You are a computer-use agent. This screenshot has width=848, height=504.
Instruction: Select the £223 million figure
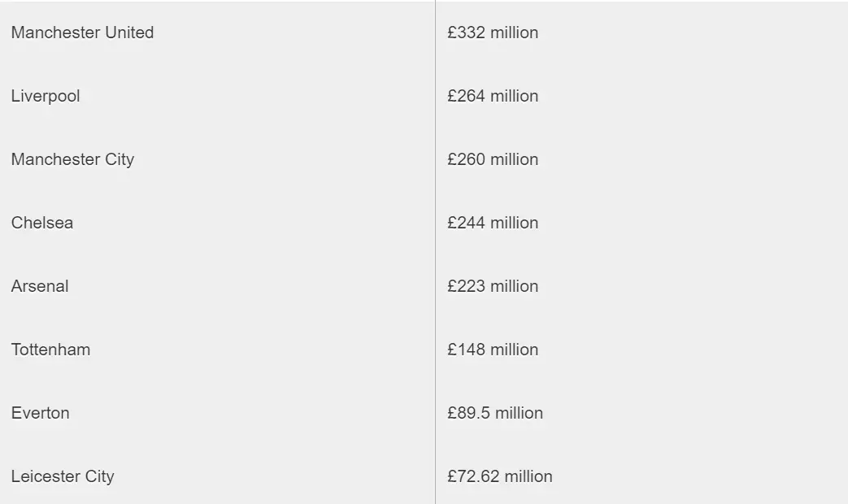tap(493, 286)
